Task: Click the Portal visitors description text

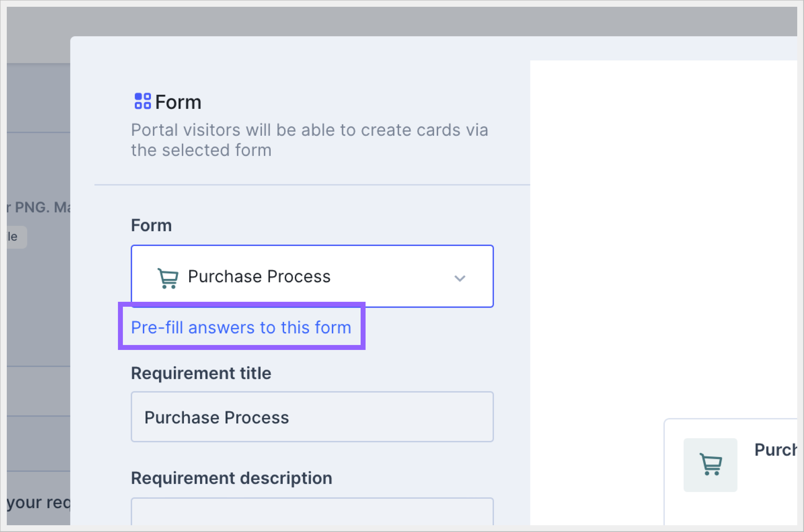Action: [309, 140]
